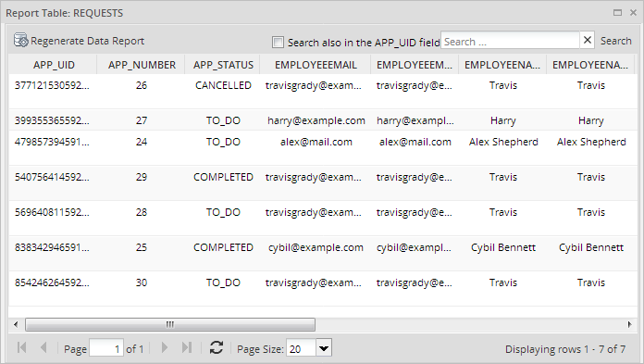Go to the previous page
This screenshot has height=364, width=644.
(43, 348)
